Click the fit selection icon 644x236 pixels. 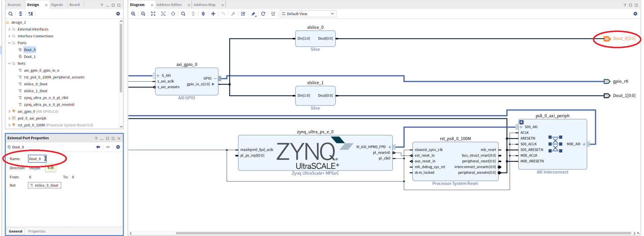(163, 14)
